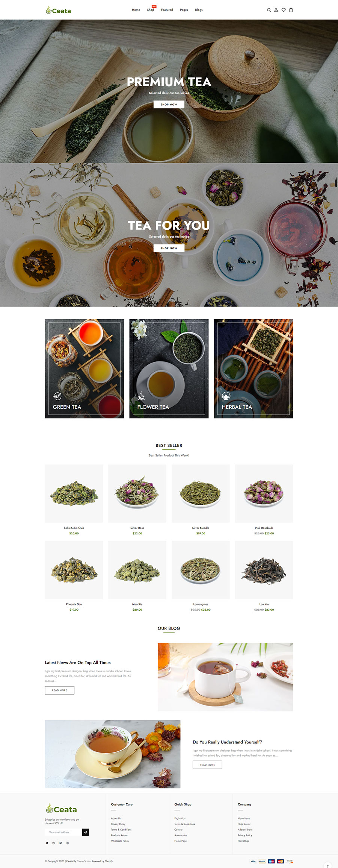The image size is (338, 868).
Task: Click Read More under Latest News post
Action: point(59,690)
